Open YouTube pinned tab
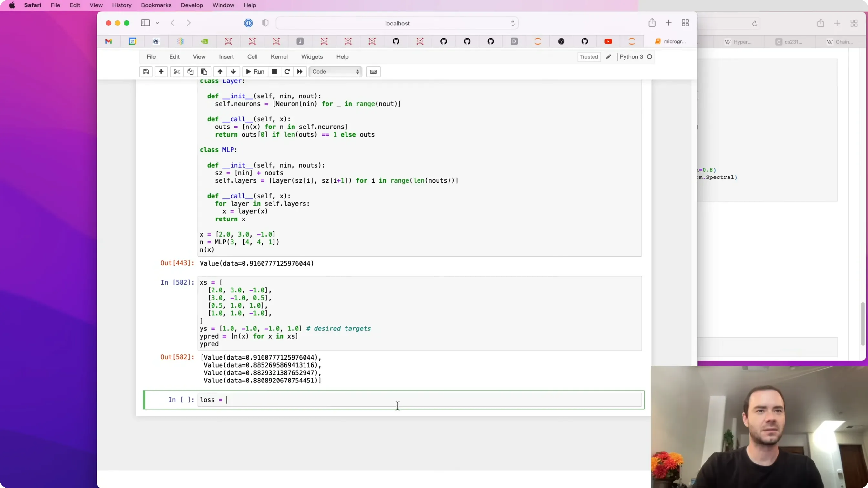This screenshot has height=488, width=868. pyautogui.click(x=608, y=41)
